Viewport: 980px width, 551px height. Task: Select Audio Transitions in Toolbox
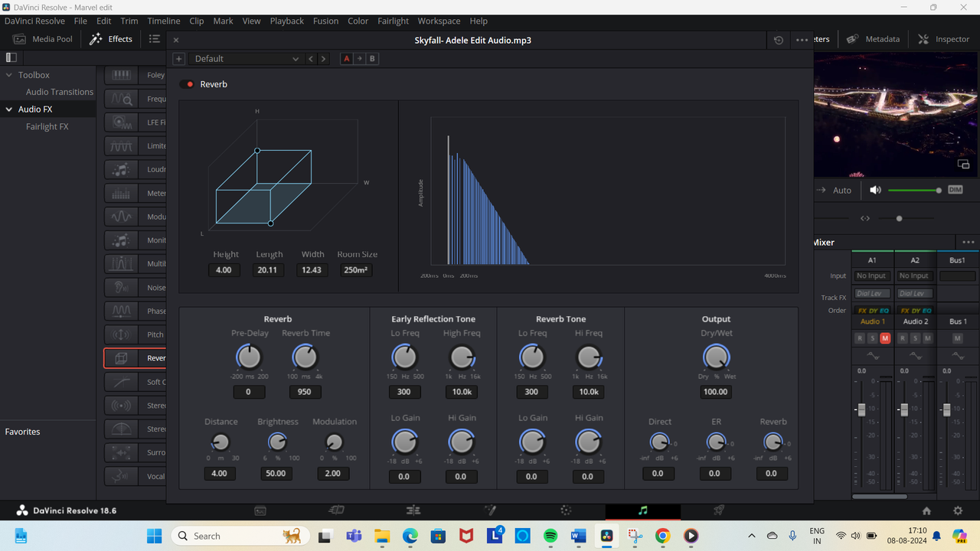[x=60, y=92]
